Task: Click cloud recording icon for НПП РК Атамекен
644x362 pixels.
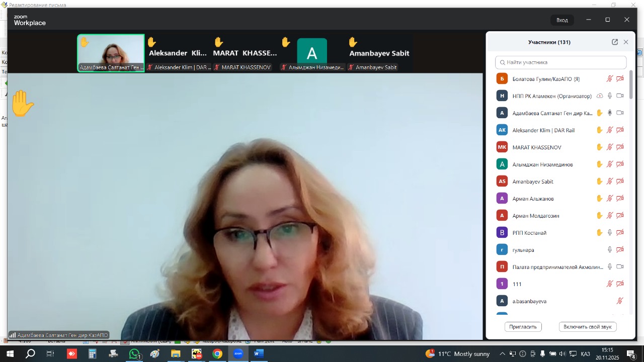Action: [600, 96]
